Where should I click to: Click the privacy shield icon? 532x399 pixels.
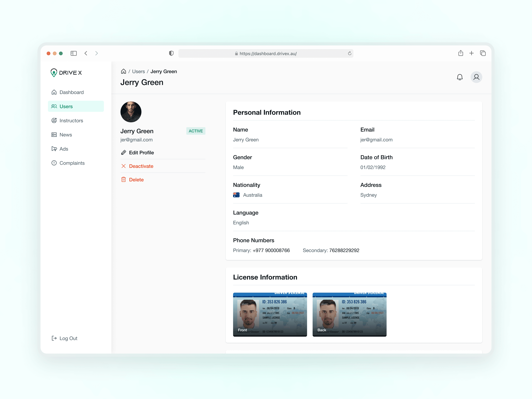point(171,53)
